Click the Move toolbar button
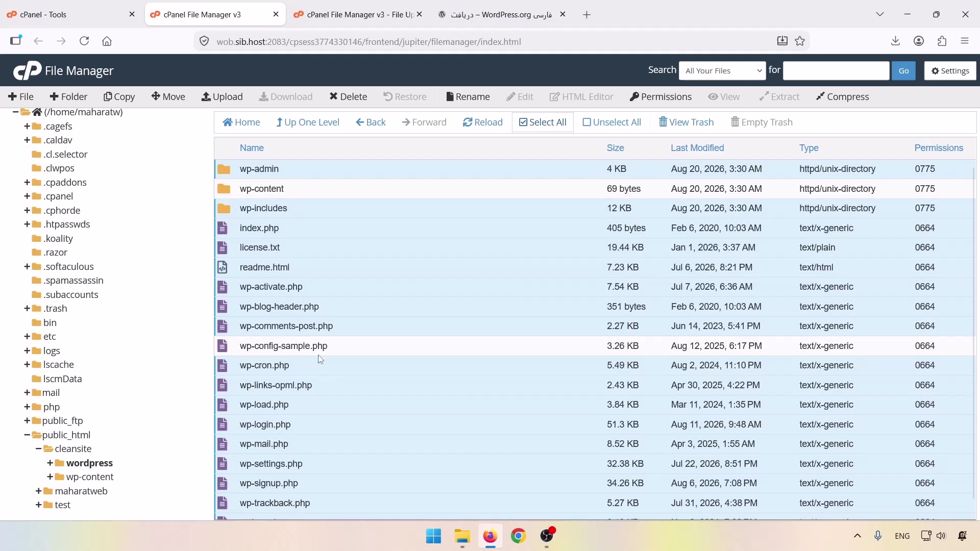This screenshot has height=551, width=980. pos(168,97)
